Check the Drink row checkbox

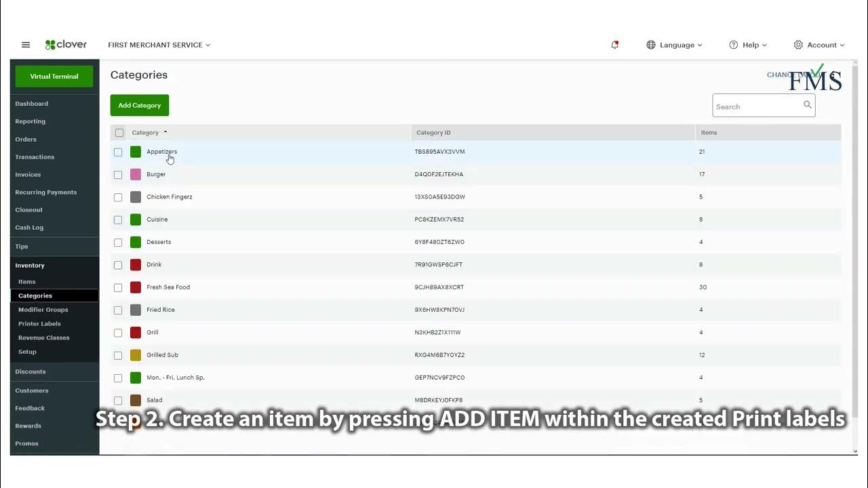click(118, 265)
